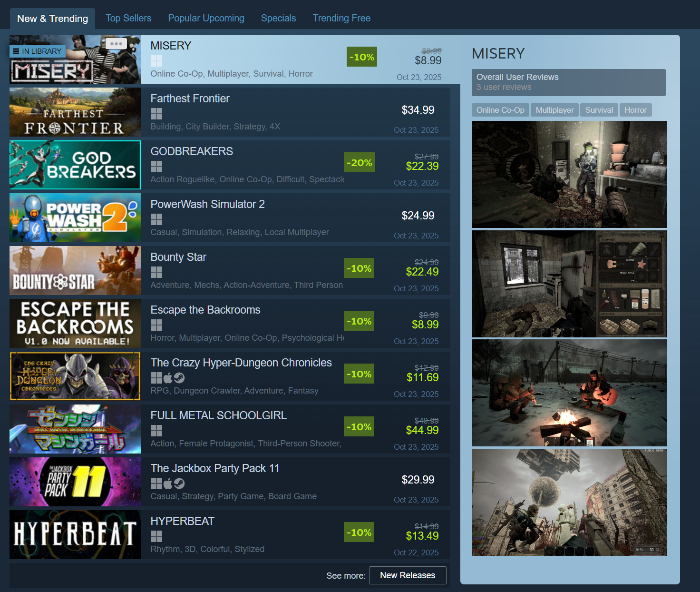Open the Popular Upcoming tab
This screenshot has width=700, height=592.
coord(206,18)
